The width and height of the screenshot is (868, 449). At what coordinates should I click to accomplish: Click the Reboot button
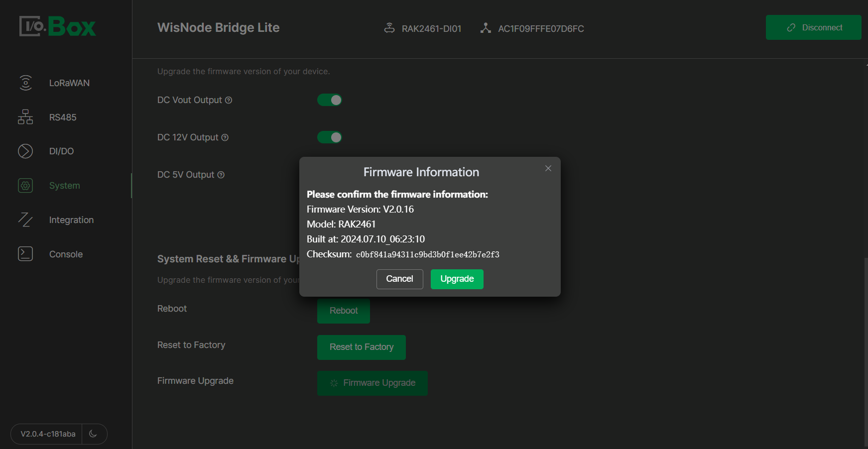point(344,311)
